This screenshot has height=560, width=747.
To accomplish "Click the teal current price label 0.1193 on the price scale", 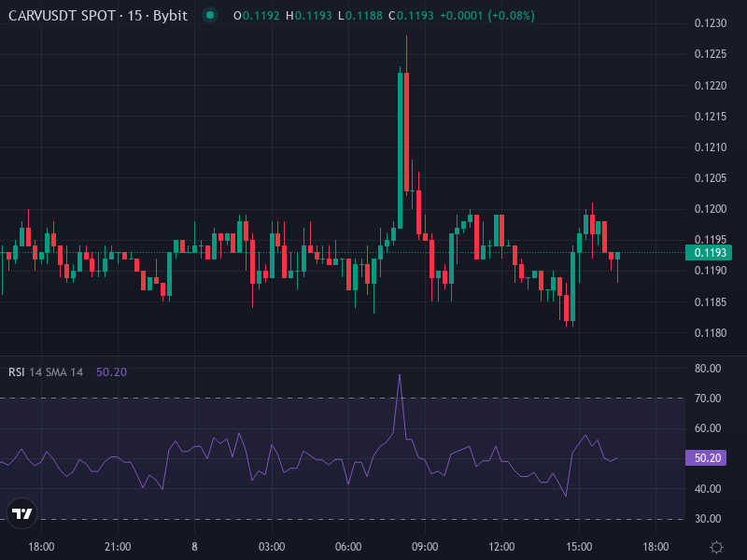I will pyautogui.click(x=708, y=252).
